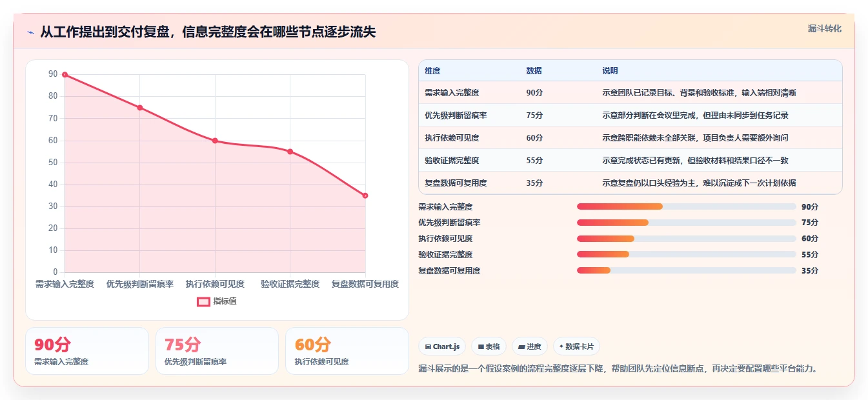Click the 35分 value beside progress bar

point(810,270)
